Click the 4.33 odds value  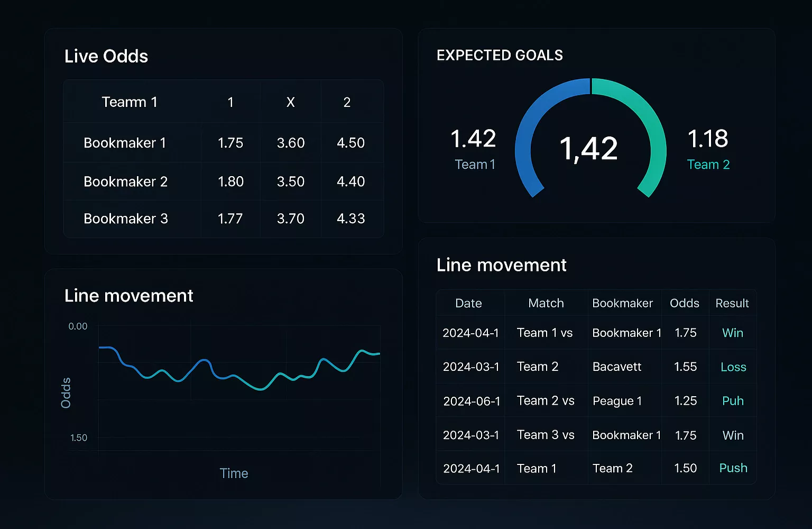tap(350, 218)
